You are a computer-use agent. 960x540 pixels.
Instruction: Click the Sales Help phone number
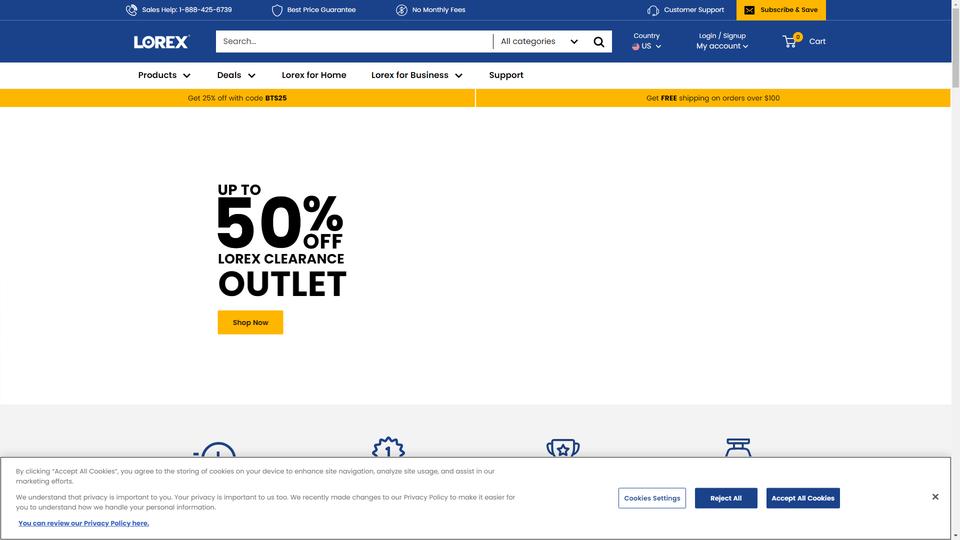click(205, 10)
